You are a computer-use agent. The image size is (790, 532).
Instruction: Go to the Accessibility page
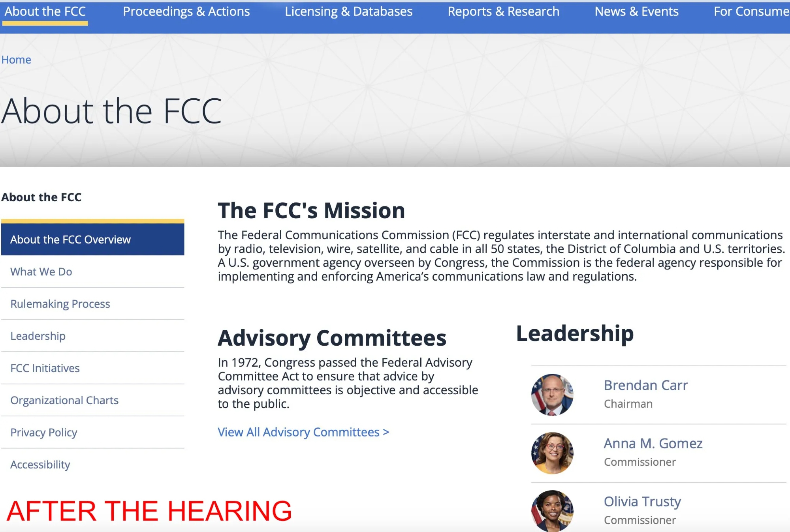40,465
